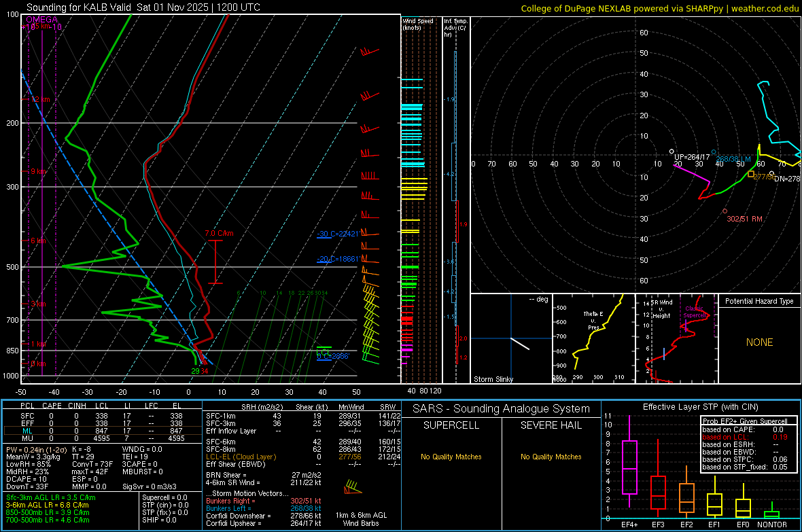Click the sounding title for KALB

tap(143, 7)
